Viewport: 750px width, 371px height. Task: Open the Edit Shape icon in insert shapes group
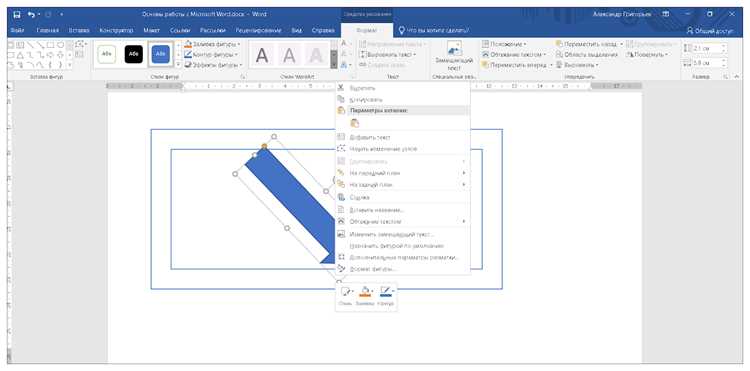click(80, 44)
